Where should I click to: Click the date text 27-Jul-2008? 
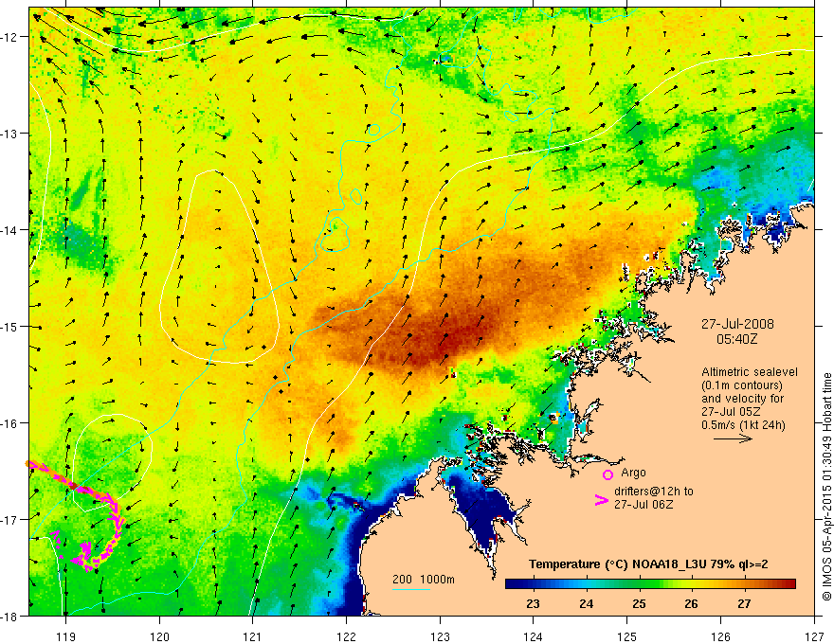tap(737, 324)
